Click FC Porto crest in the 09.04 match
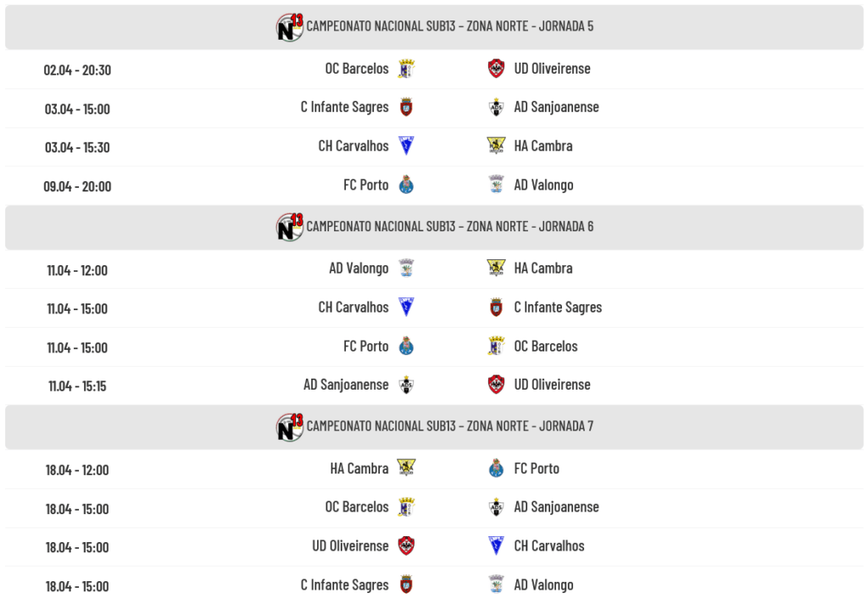Screen dimensions: 868x604 coord(406,185)
